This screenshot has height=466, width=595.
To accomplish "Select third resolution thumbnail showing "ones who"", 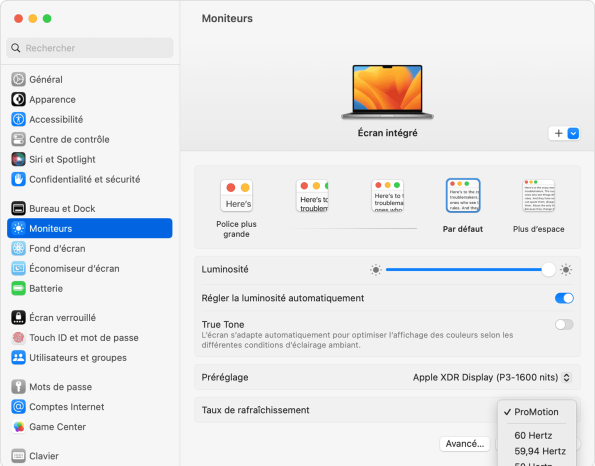I will coord(387,195).
